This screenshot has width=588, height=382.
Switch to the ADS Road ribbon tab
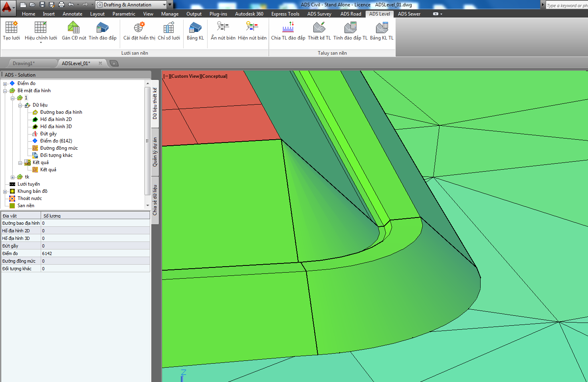[350, 14]
